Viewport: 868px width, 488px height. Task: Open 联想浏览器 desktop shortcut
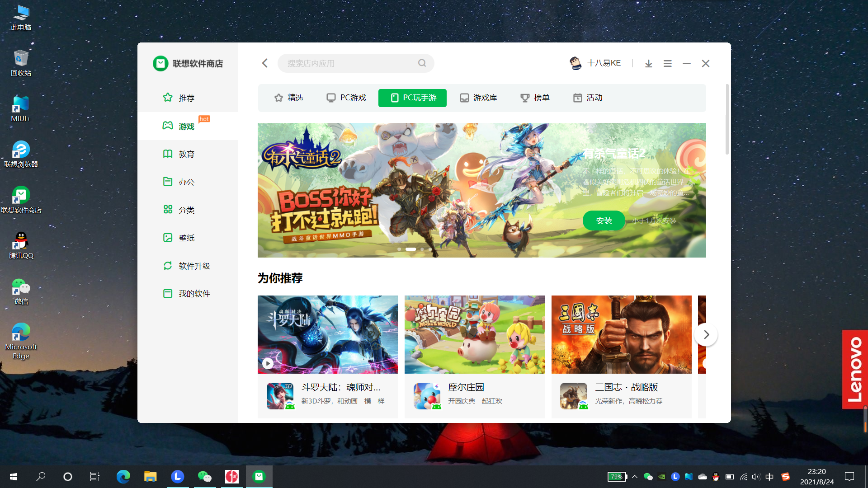21,155
